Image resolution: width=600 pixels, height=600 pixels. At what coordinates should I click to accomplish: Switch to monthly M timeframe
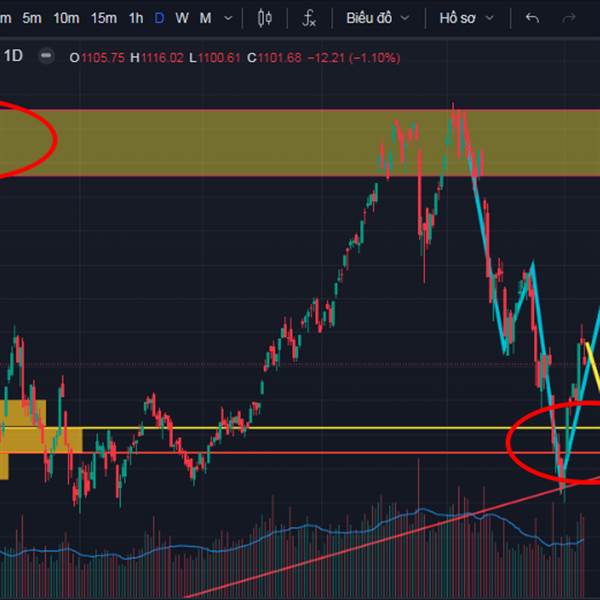[205, 18]
